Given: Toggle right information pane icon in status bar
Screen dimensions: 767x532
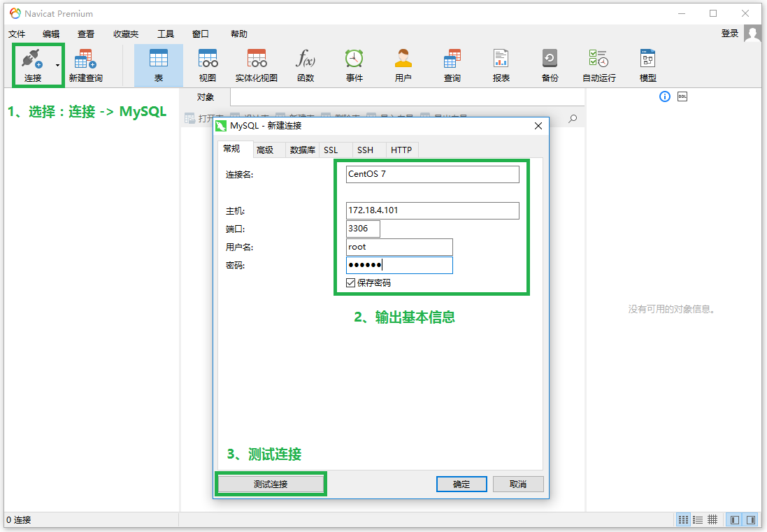Looking at the screenshot, I should coord(751,520).
